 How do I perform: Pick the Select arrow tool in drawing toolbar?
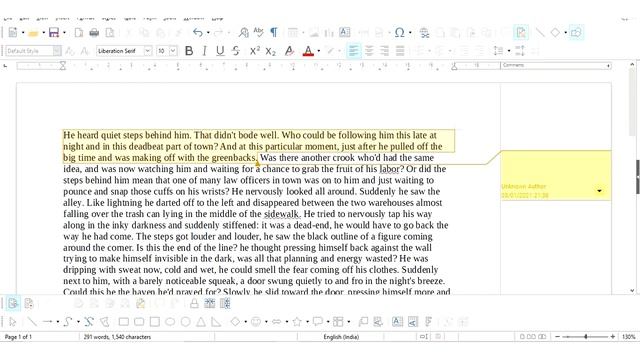[13, 322]
